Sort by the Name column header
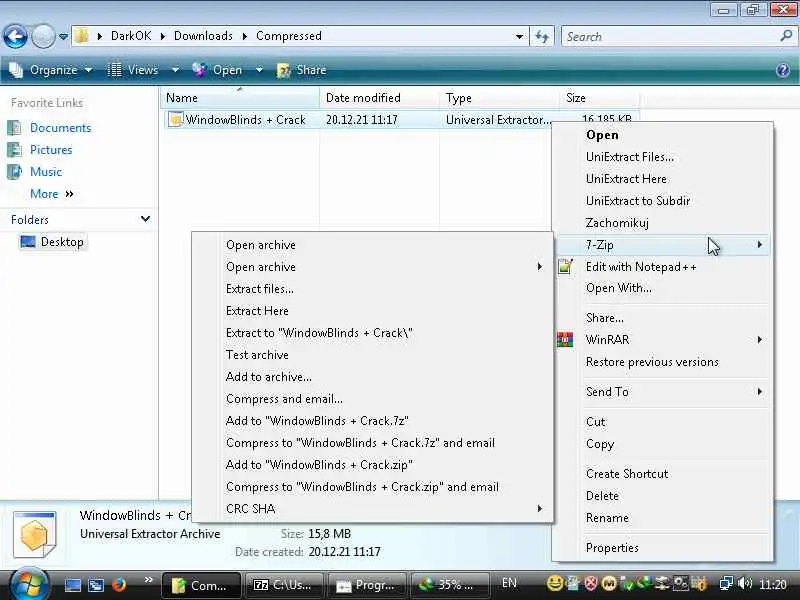 point(240,97)
